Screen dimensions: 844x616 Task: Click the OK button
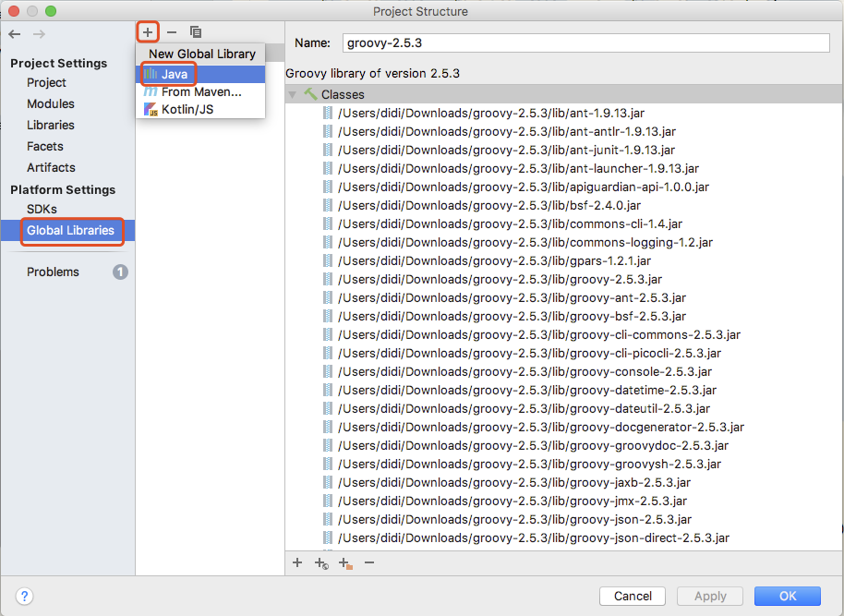(x=788, y=596)
